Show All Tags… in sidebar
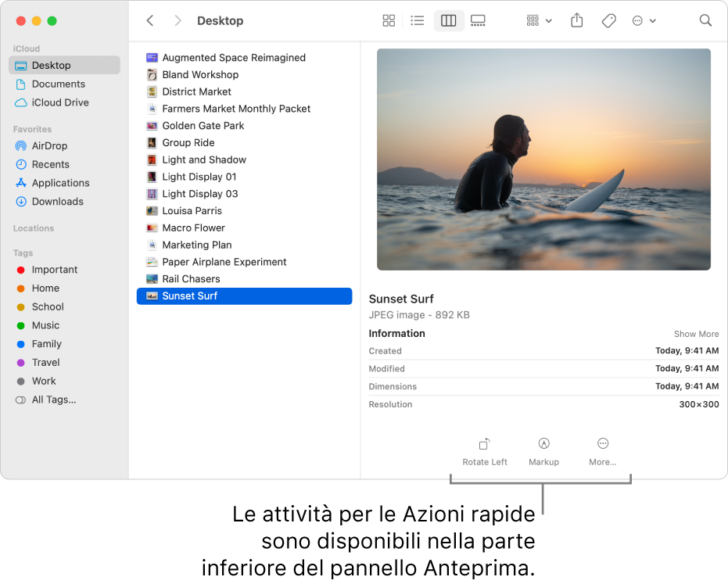The height and width of the screenshot is (584, 728). [x=53, y=400]
